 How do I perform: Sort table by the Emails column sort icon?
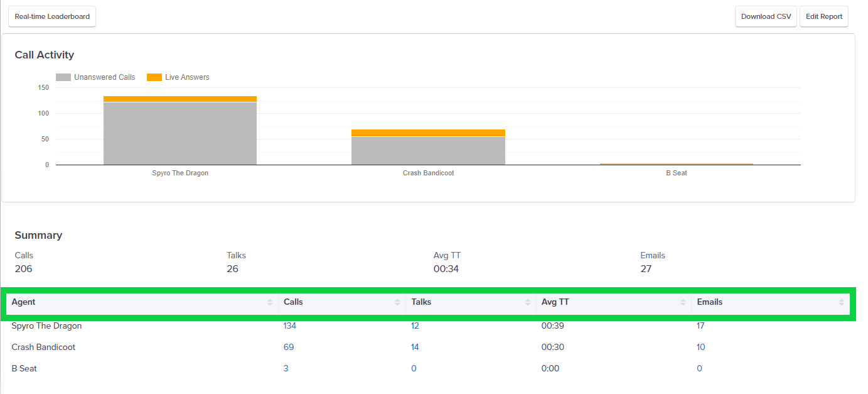[841, 302]
